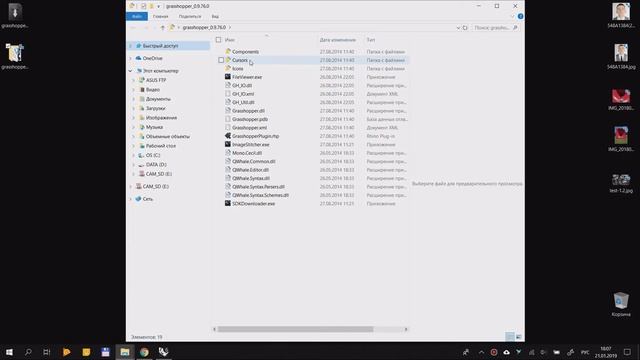This screenshot has height=360, width=640.
Task: Expand the OneDrive tree node
Action: point(131,58)
